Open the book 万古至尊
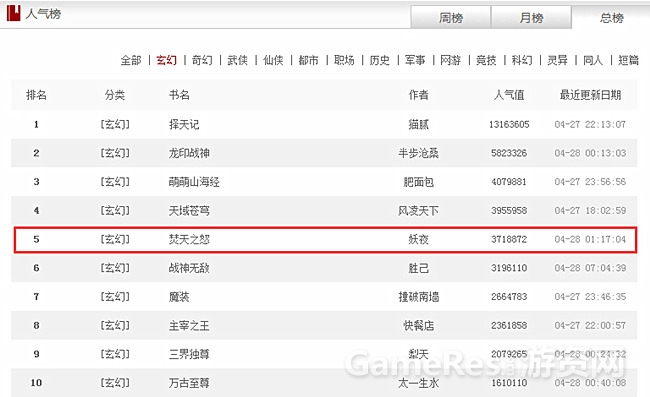This screenshot has height=397, width=650. click(x=189, y=383)
